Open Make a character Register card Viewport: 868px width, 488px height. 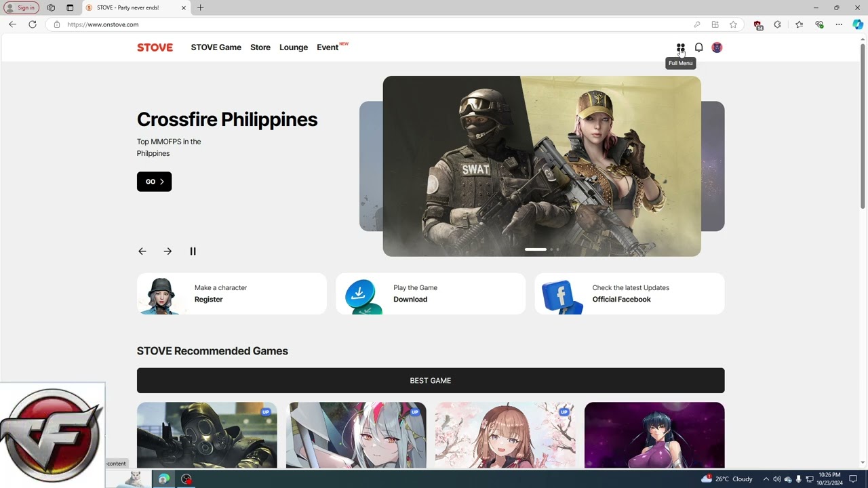231,293
